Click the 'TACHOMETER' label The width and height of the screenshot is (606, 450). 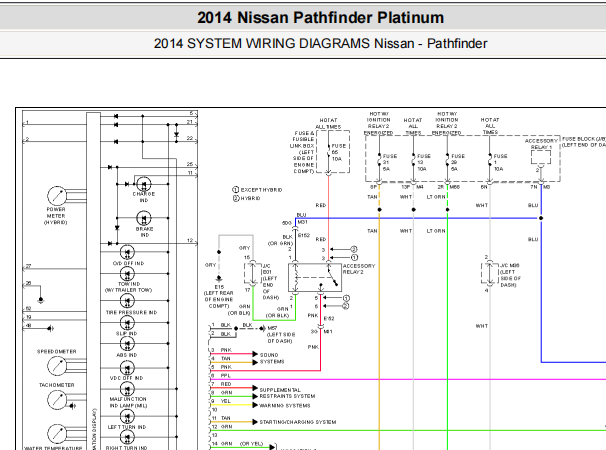pos(57,385)
